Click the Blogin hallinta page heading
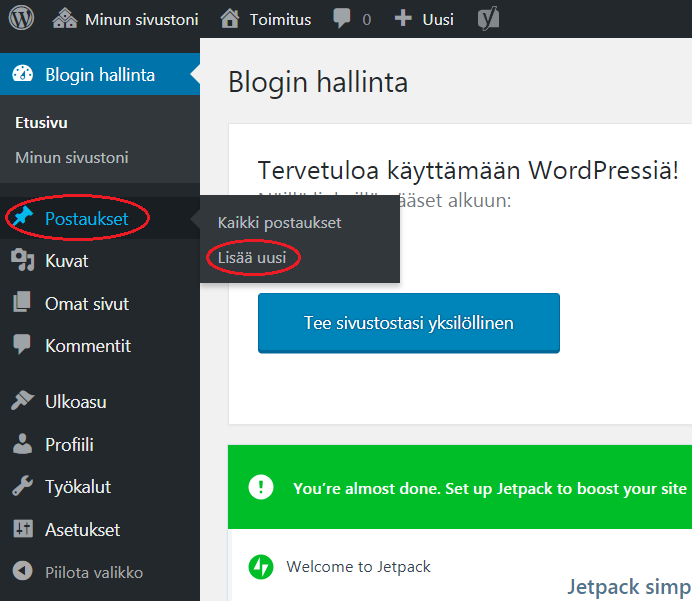The width and height of the screenshot is (692, 601). (318, 83)
